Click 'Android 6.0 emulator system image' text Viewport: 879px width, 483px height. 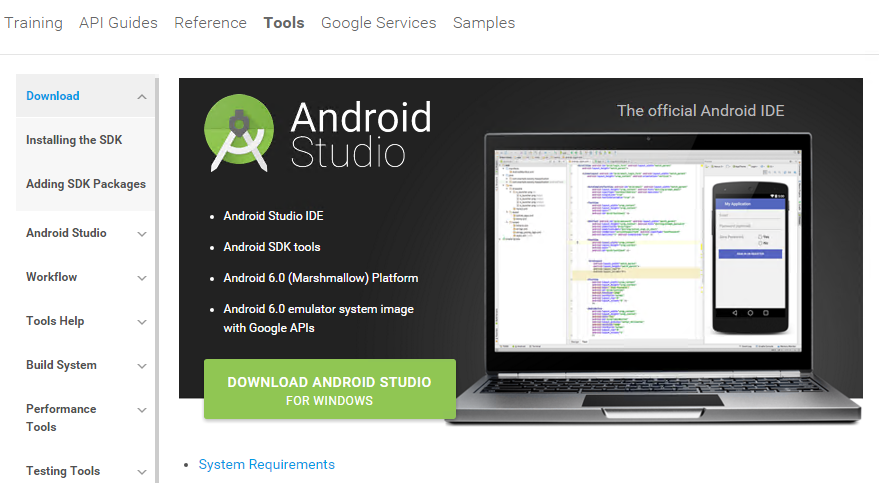click(318, 309)
